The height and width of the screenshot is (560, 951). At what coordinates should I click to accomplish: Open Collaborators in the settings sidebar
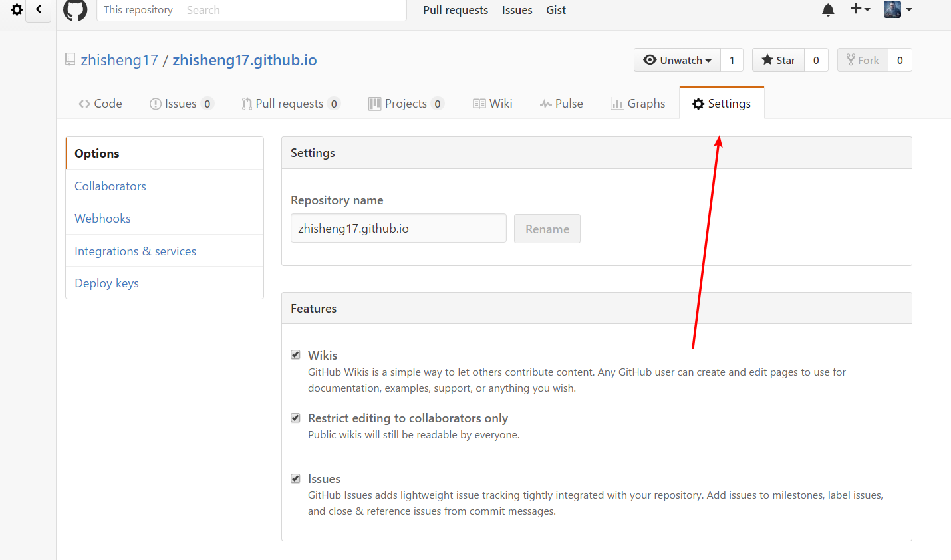[165, 186]
